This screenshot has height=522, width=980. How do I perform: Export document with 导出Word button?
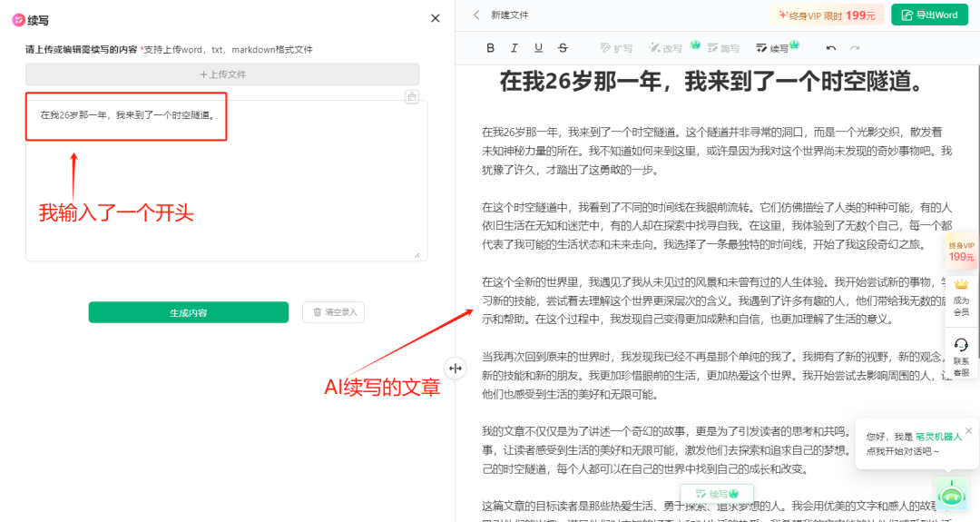click(929, 15)
